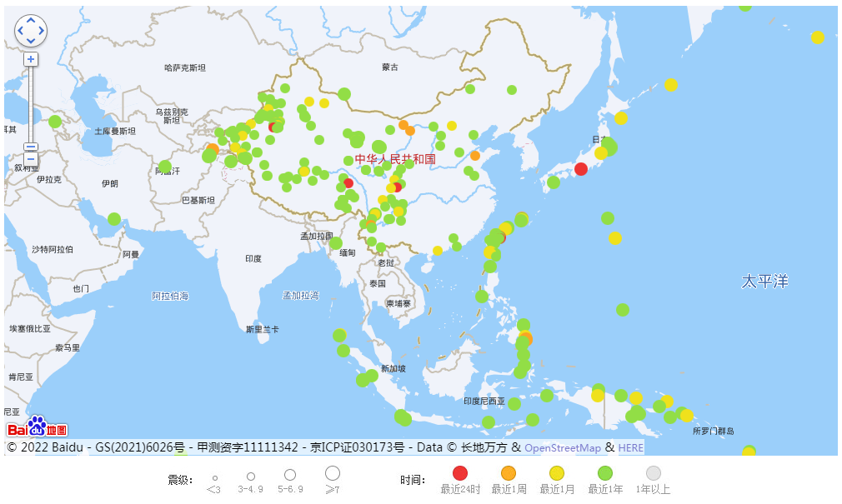
Task: Pan the map right with the right arrow
Action: (42, 31)
